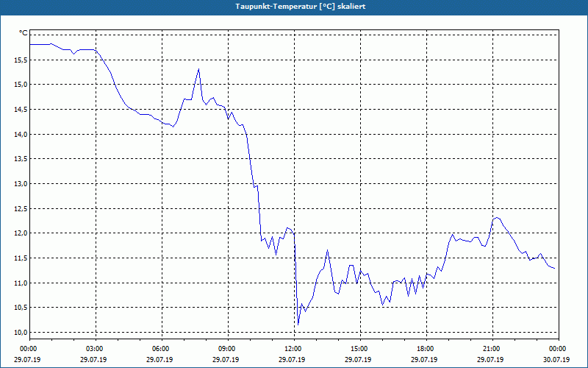The width and height of the screenshot is (588, 368).
Task: Click the "21:00" time label
Action: pyautogui.click(x=492, y=349)
